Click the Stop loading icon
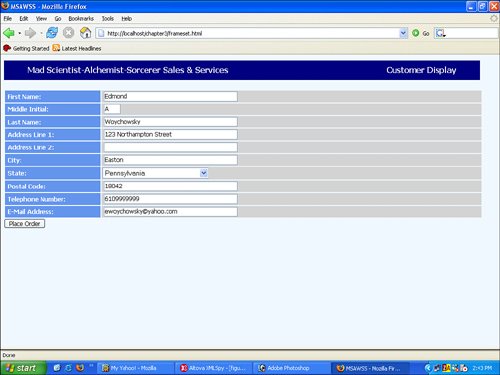This screenshot has width=500, height=375. coord(69,33)
